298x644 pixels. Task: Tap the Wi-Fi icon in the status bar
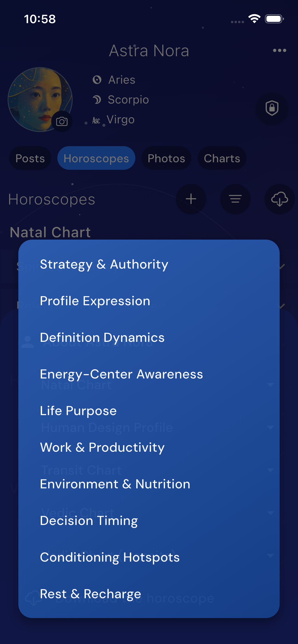254,18
